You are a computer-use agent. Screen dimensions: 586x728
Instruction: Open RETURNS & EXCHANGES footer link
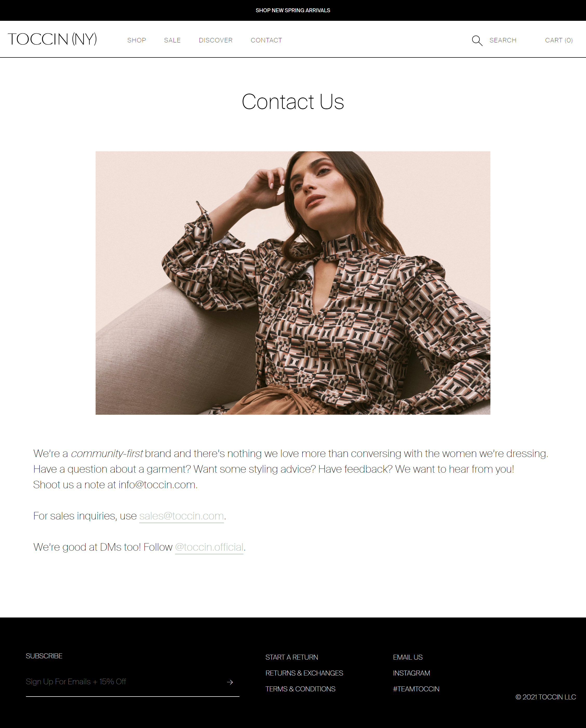tap(304, 673)
